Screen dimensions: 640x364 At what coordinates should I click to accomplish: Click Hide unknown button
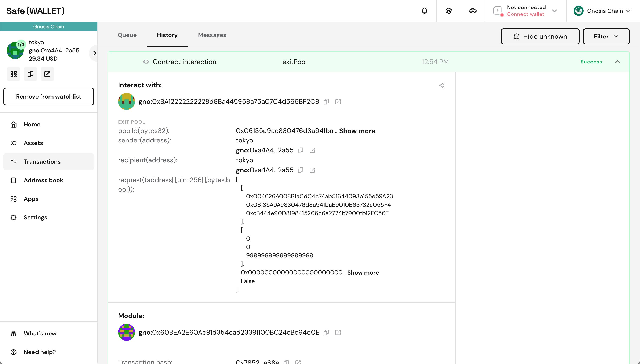coord(540,36)
